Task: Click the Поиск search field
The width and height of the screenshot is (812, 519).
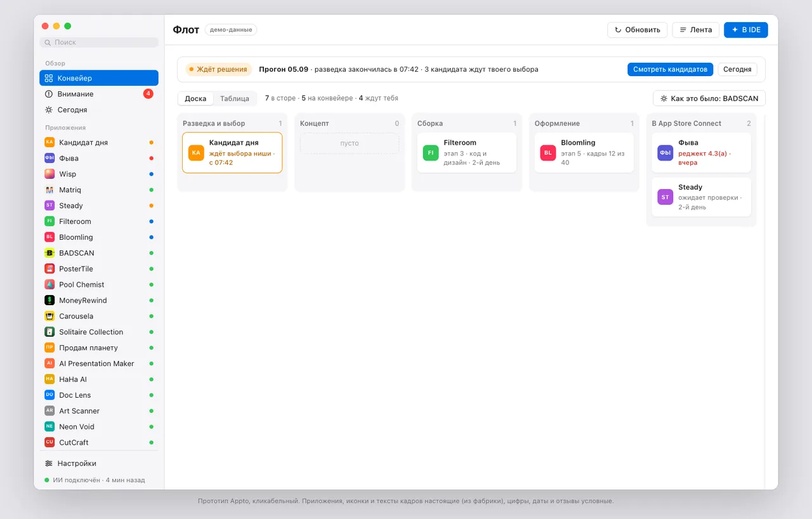Action: coord(99,42)
